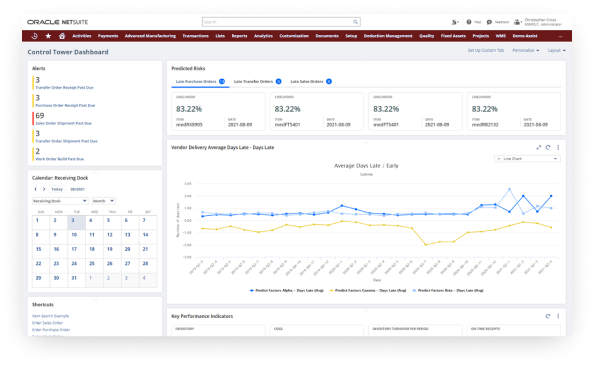Open the Line Chart type dropdown
This screenshot has height=367, width=594.
527,159
